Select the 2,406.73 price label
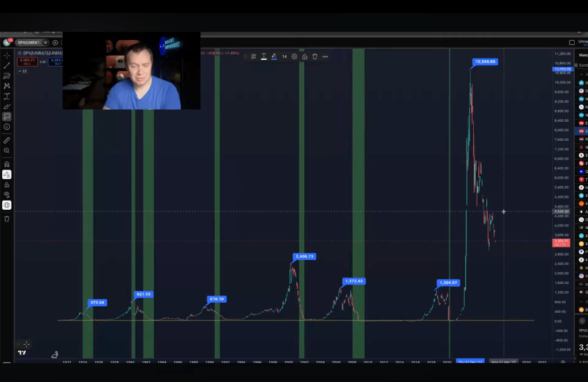 pyautogui.click(x=304, y=257)
